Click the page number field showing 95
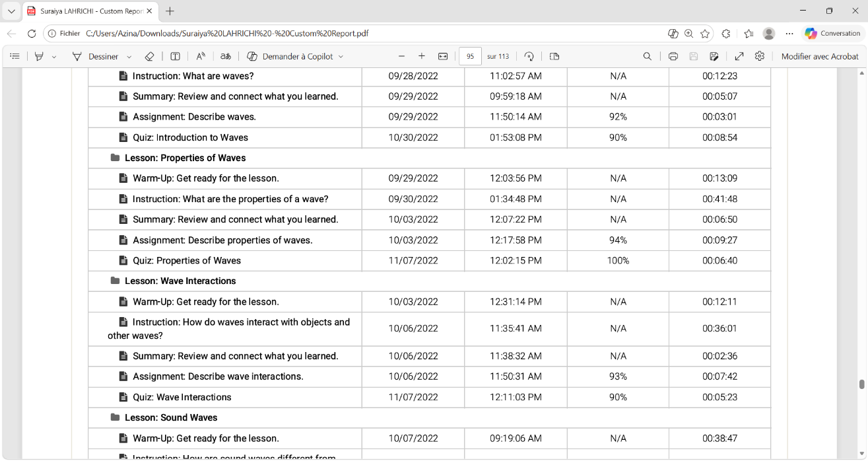This screenshot has height=461, width=868. [470, 57]
